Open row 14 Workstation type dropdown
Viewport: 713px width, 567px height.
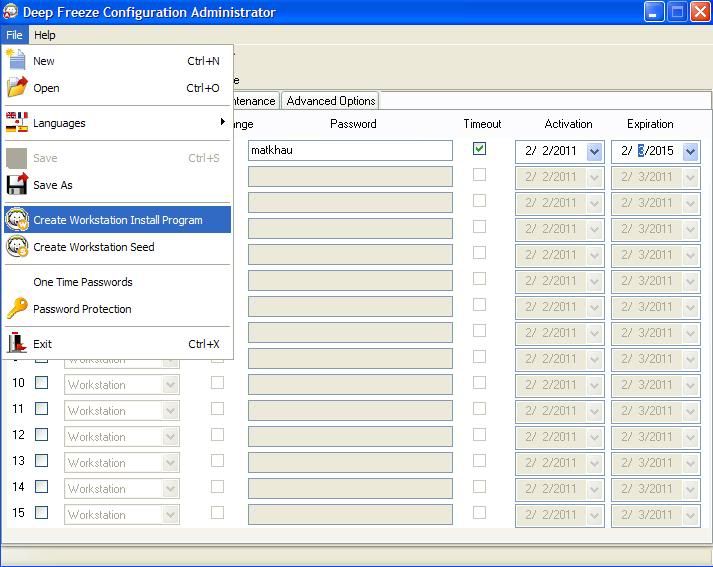pos(171,489)
